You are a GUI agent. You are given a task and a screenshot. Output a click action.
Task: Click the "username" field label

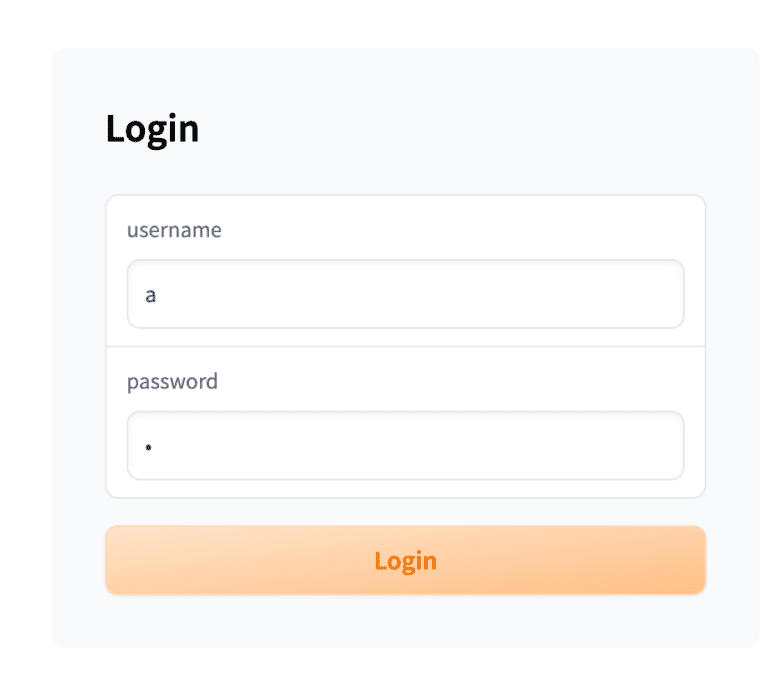(x=174, y=230)
